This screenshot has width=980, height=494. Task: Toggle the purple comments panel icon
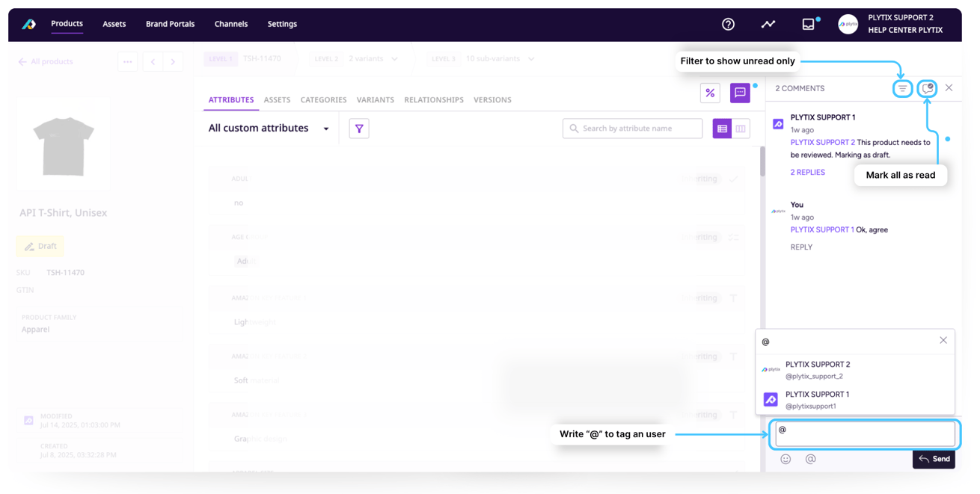(740, 93)
